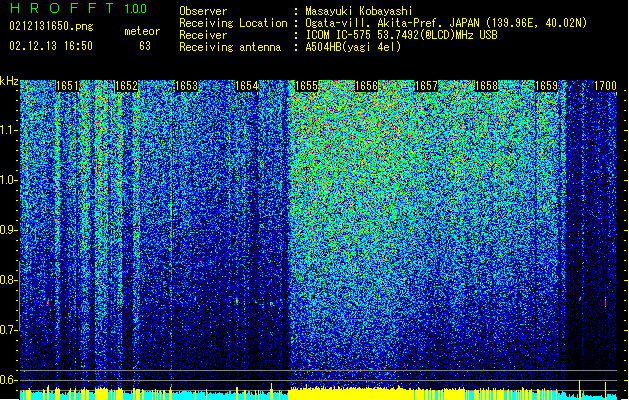Click the Receiver label
The height and width of the screenshot is (400, 629).
(x=203, y=35)
